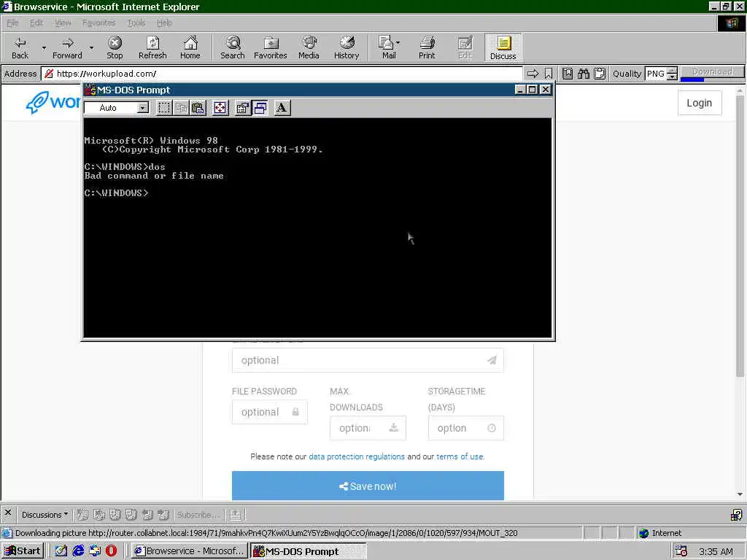Click the Login button
The height and width of the screenshot is (560, 747).
pyautogui.click(x=700, y=103)
